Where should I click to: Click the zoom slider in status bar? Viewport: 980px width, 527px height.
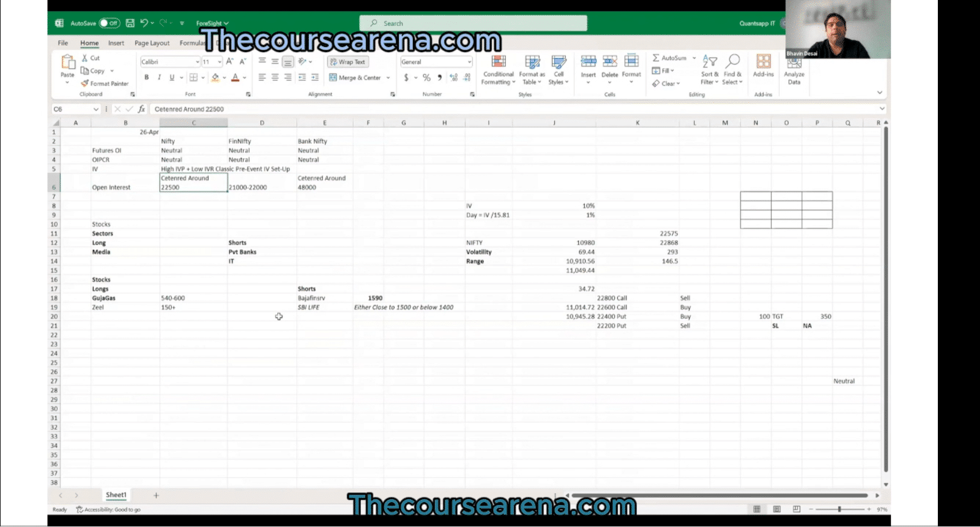[x=839, y=509]
